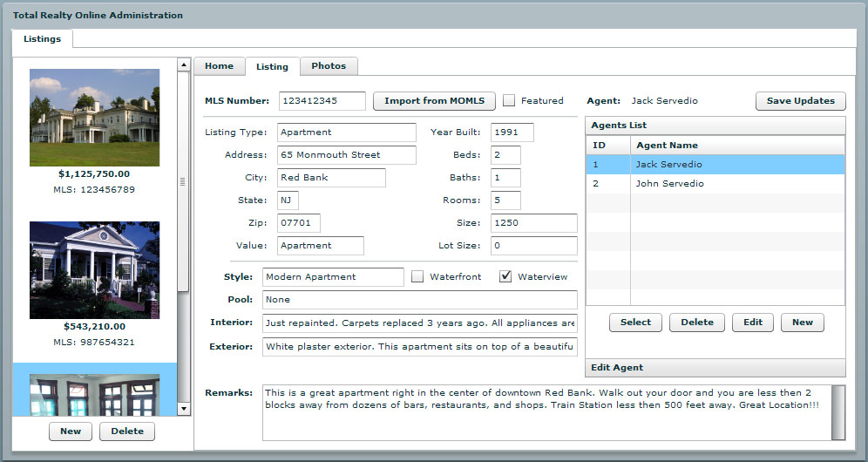The height and width of the screenshot is (462, 868).
Task: Click the Style field
Action: [x=333, y=277]
